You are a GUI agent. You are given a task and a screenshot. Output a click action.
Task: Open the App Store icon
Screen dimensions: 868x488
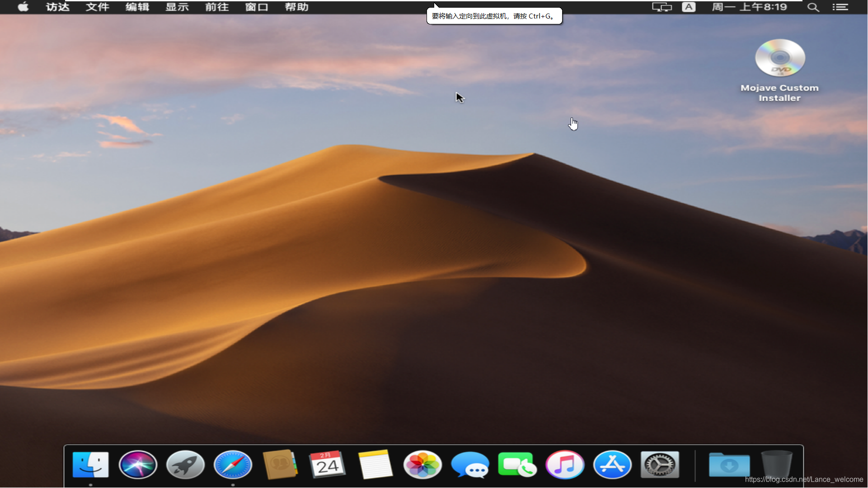(x=612, y=465)
